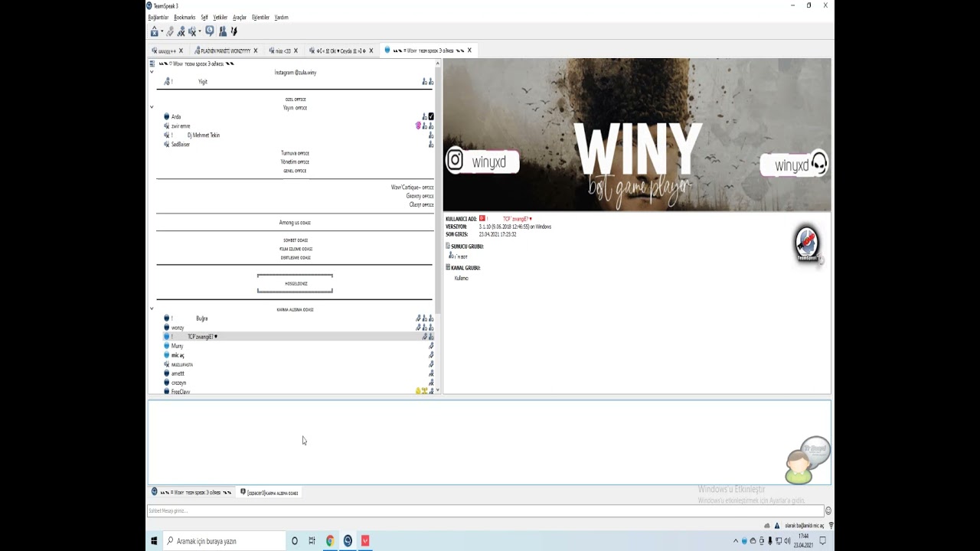Close the PLATNİN MANİTİ WONZYYYY tab
The width and height of the screenshot is (980, 551).
256,51
